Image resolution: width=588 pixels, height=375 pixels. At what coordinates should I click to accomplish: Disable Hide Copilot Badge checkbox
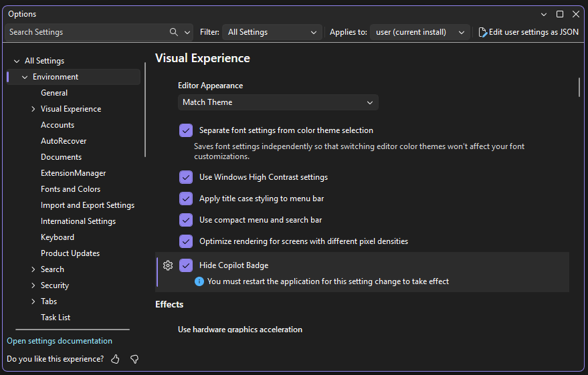point(186,265)
